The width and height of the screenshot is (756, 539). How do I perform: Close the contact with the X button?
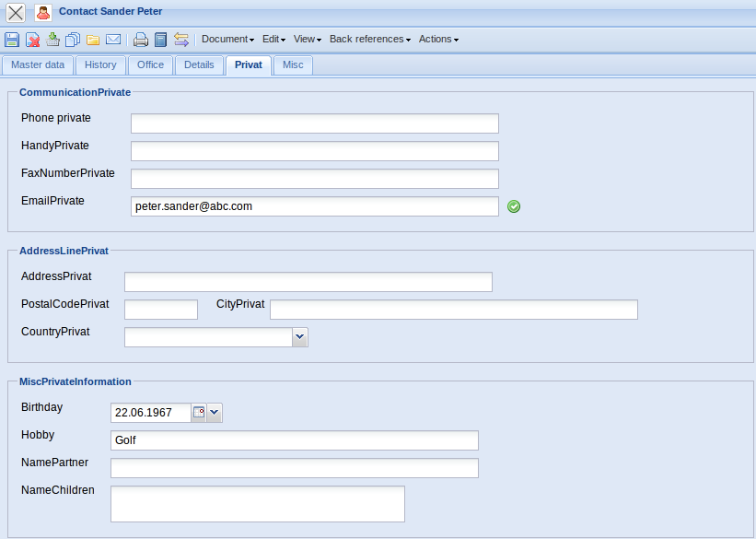(16, 13)
